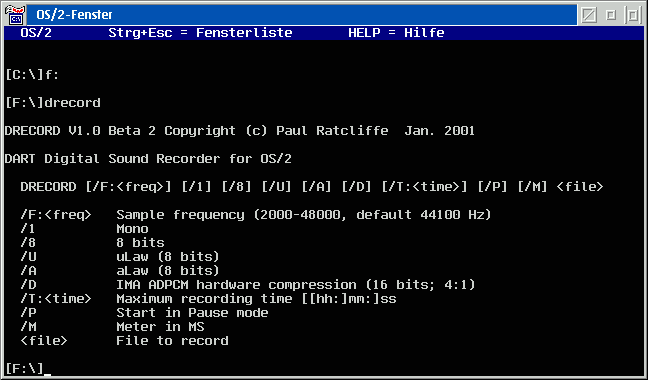Click the 'Start in Pause mode' description
This screenshot has height=380, width=648.
tap(192, 313)
